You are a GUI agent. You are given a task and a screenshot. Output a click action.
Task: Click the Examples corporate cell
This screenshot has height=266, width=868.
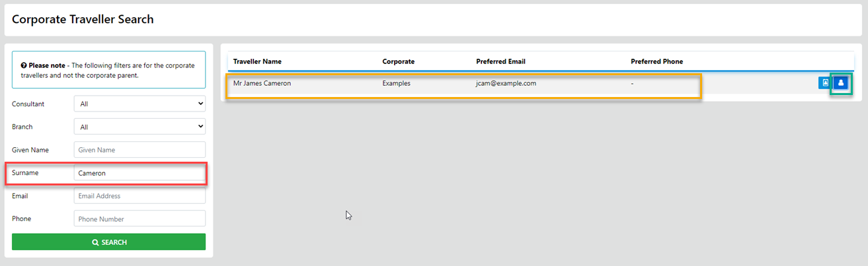pyautogui.click(x=396, y=84)
